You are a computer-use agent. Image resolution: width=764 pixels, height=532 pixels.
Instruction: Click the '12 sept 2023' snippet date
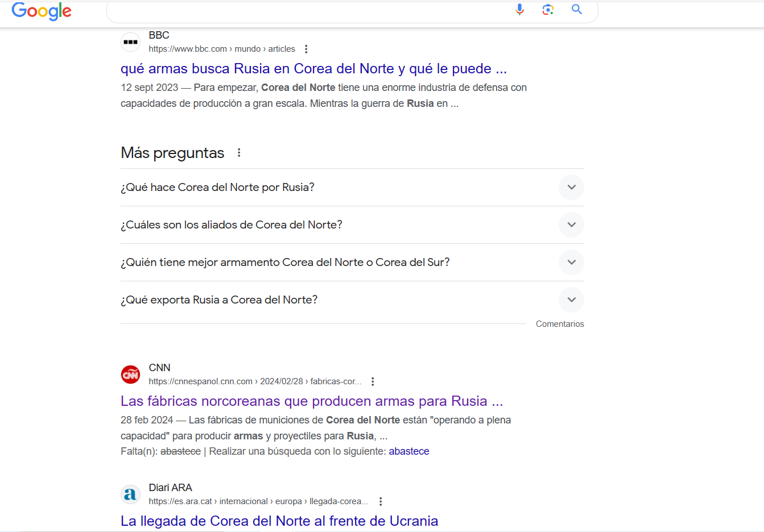pyautogui.click(x=150, y=88)
